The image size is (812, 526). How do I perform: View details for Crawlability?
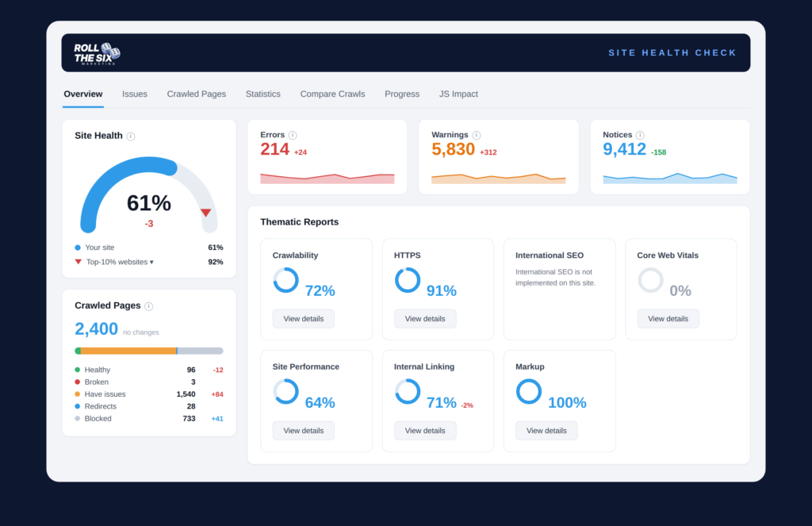pyautogui.click(x=304, y=319)
